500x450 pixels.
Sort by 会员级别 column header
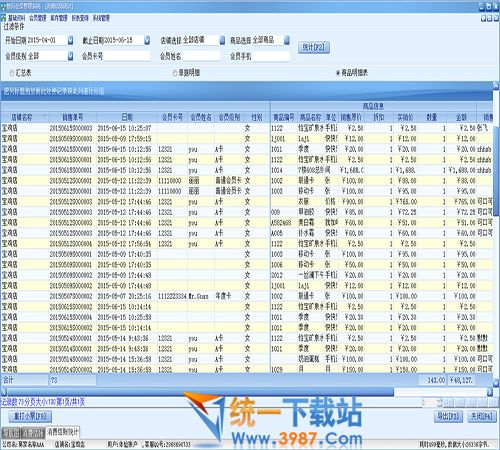coord(229,117)
